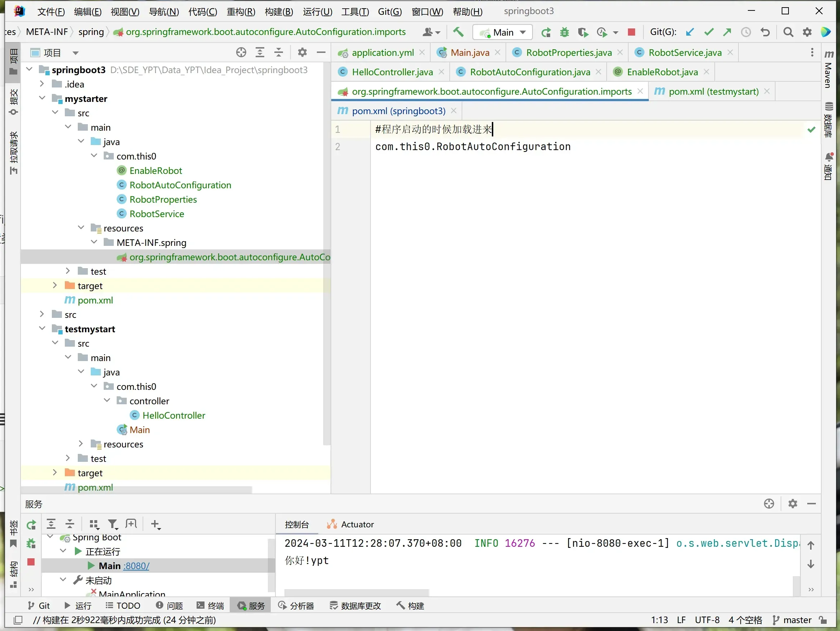Screen dimensions: 840x631
Task: Open the :8080/ link next to Main
Action: (136, 566)
